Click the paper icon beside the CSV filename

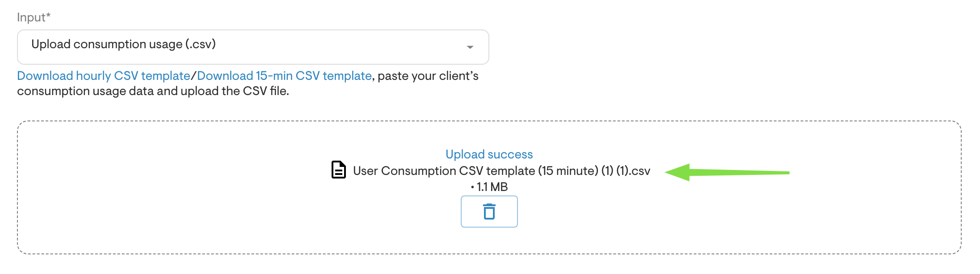338,170
